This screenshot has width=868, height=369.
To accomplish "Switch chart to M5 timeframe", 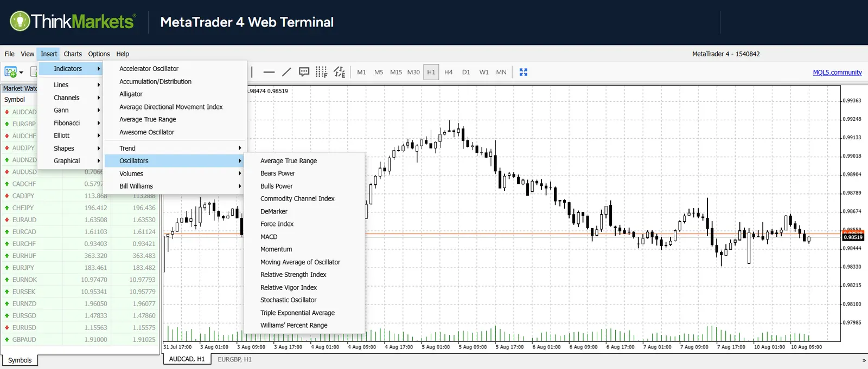I will (379, 72).
